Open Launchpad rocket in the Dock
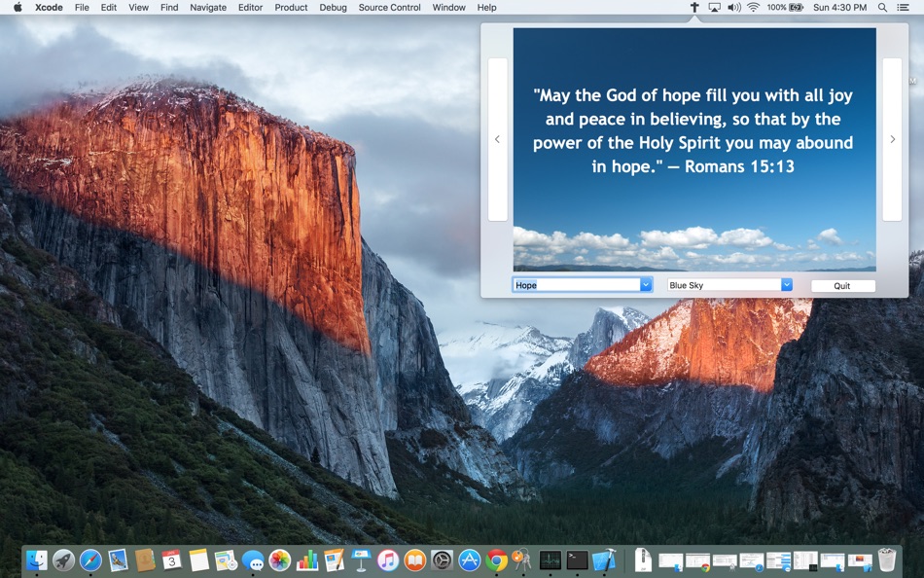The height and width of the screenshot is (578, 924). click(x=63, y=560)
